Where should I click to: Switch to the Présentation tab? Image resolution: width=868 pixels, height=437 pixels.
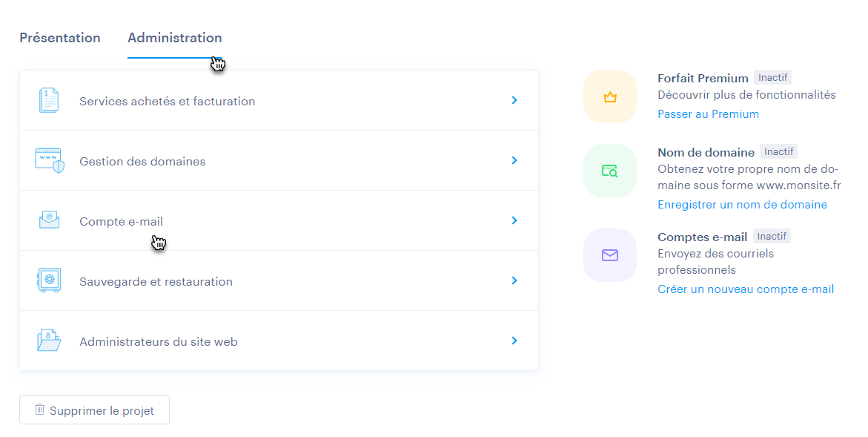60,38
